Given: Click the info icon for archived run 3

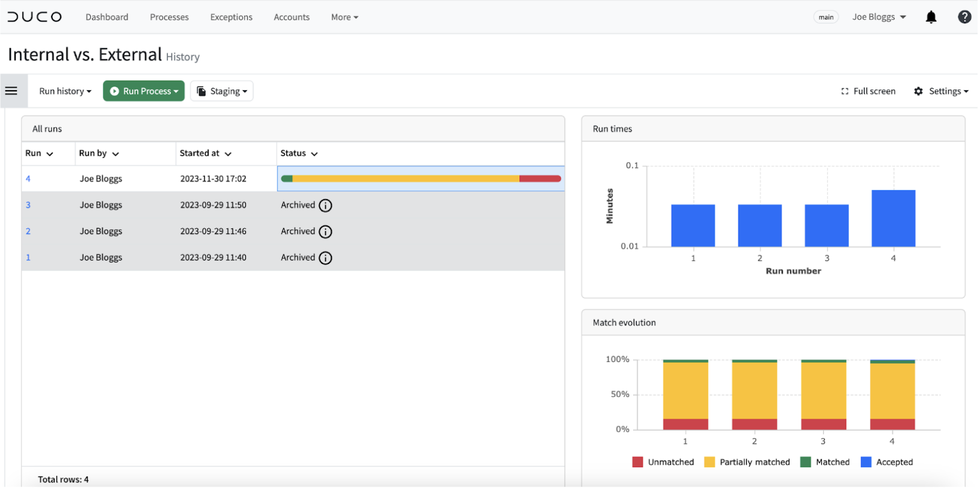Looking at the screenshot, I should (x=326, y=206).
